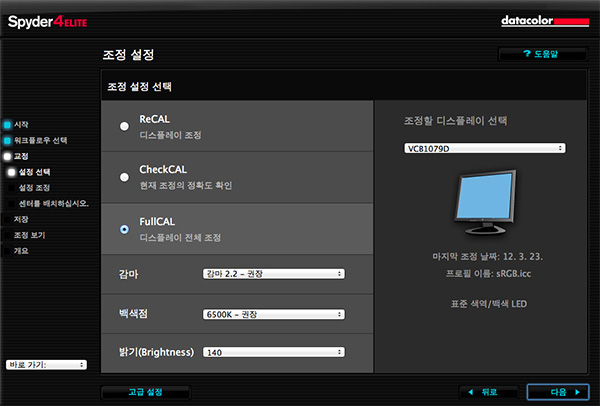Open the VC81079D display selector dropdown
The width and height of the screenshot is (600, 406).
click(x=485, y=148)
